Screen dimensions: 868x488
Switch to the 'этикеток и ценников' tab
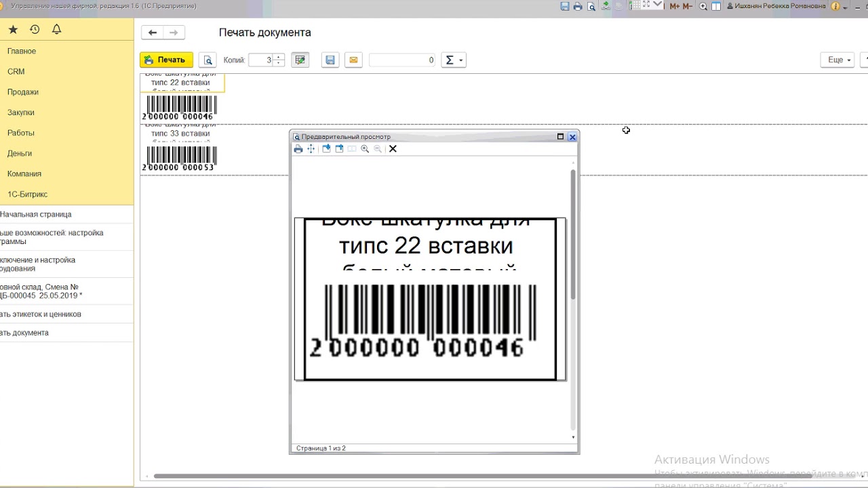coord(66,314)
